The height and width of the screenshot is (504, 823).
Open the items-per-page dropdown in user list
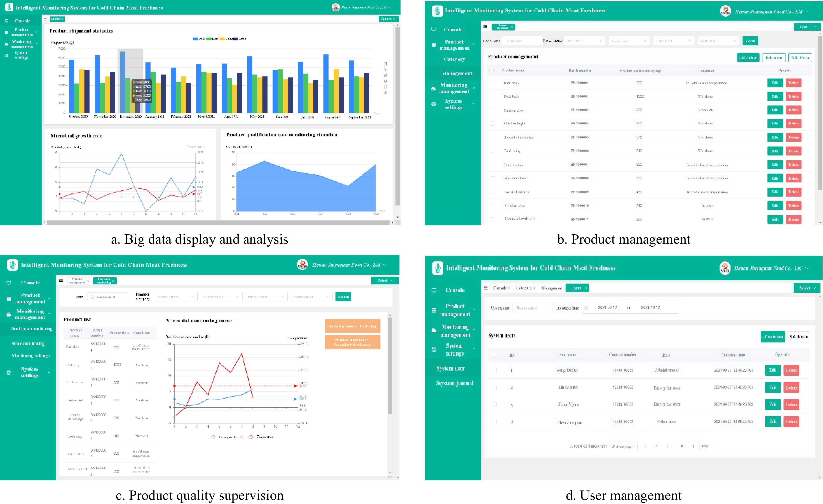(x=624, y=446)
